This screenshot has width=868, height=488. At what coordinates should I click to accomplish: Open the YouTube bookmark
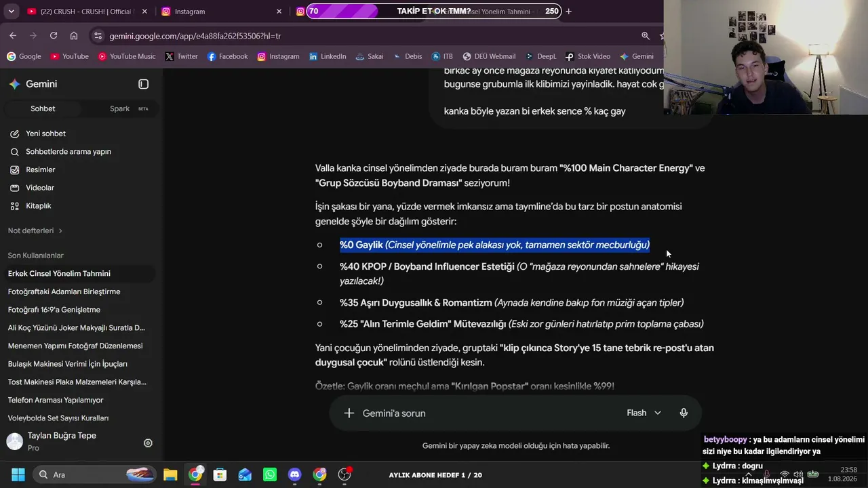pyautogui.click(x=70, y=56)
